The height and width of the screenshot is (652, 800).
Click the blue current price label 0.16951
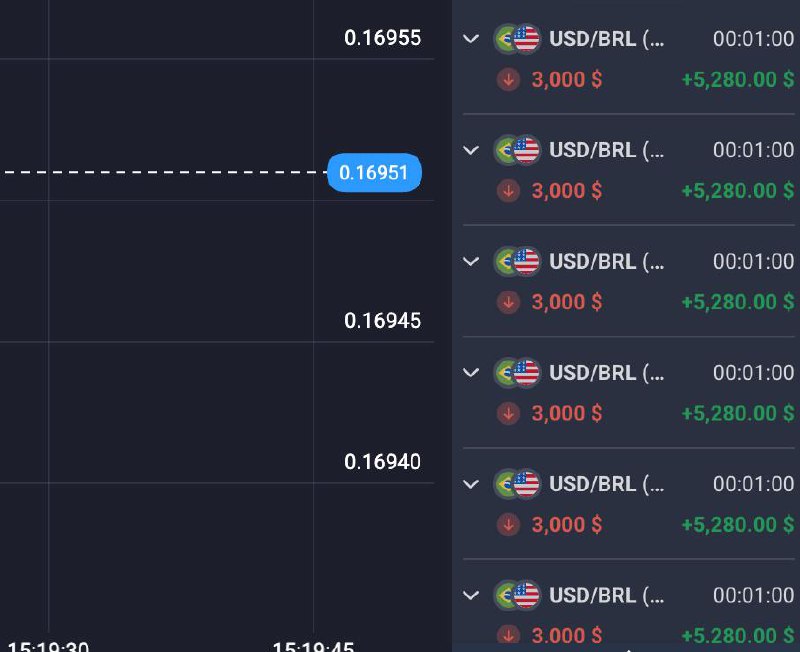[374, 173]
